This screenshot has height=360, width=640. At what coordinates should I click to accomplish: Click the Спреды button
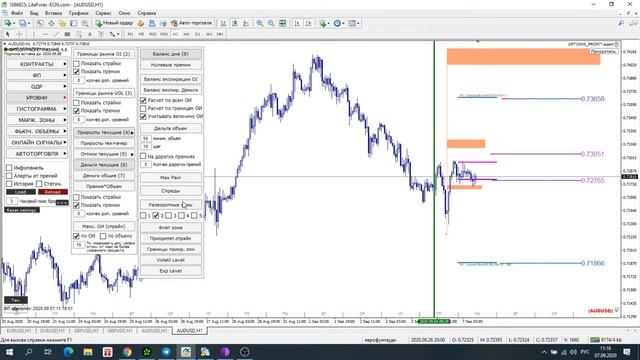171,191
